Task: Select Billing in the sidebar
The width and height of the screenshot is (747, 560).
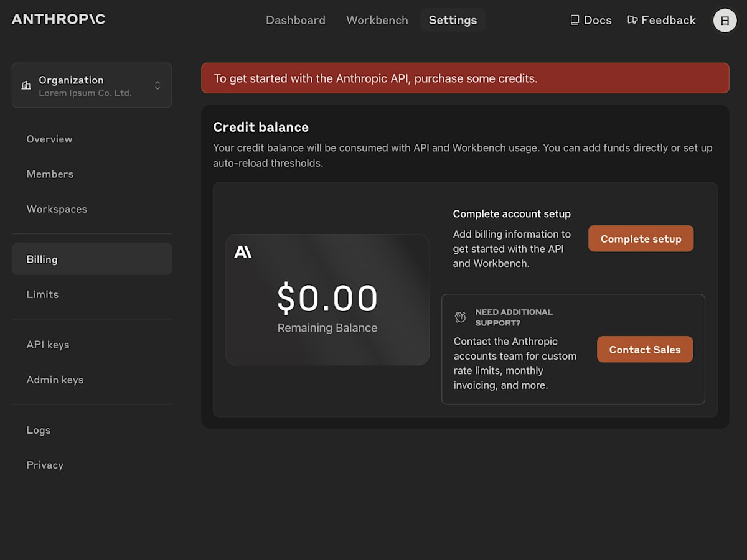Action: [92, 259]
